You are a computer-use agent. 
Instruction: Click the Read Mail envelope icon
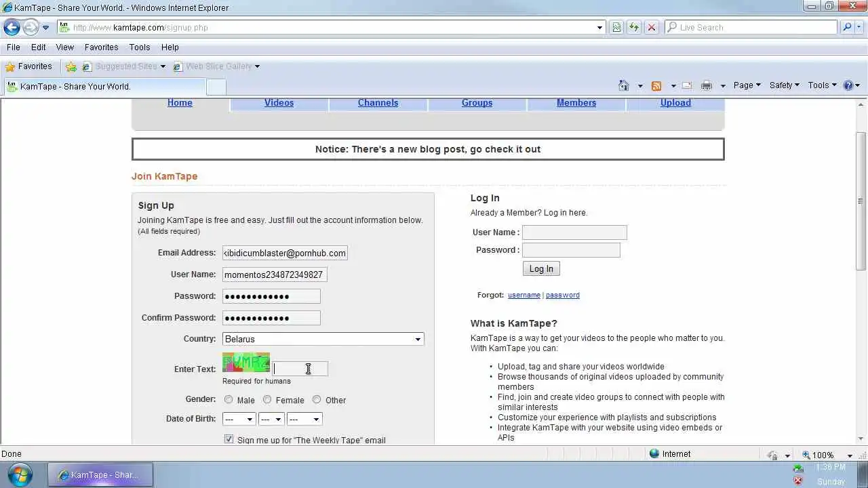point(687,85)
